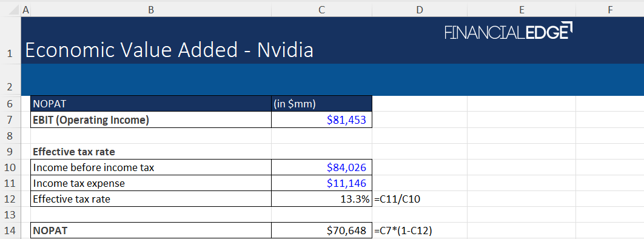Screen dimensions: 644x239
Task: Click the (in $mm) header cell
Action: tap(321, 104)
